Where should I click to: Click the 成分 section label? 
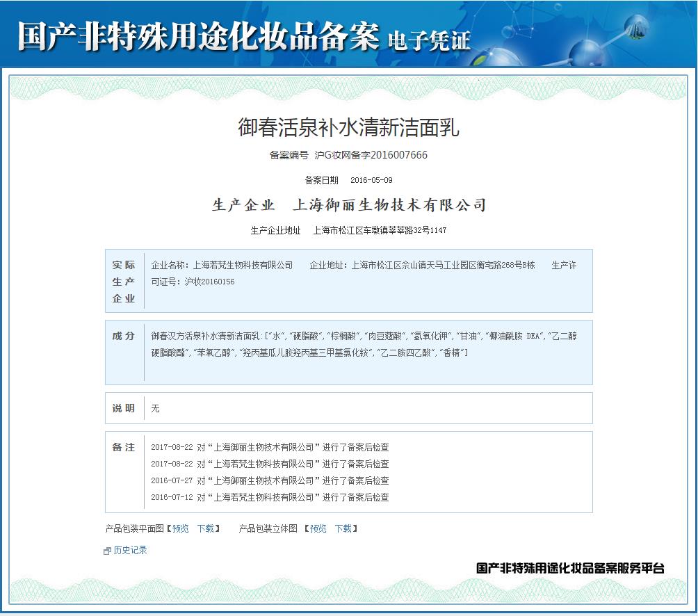(x=123, y=336)
